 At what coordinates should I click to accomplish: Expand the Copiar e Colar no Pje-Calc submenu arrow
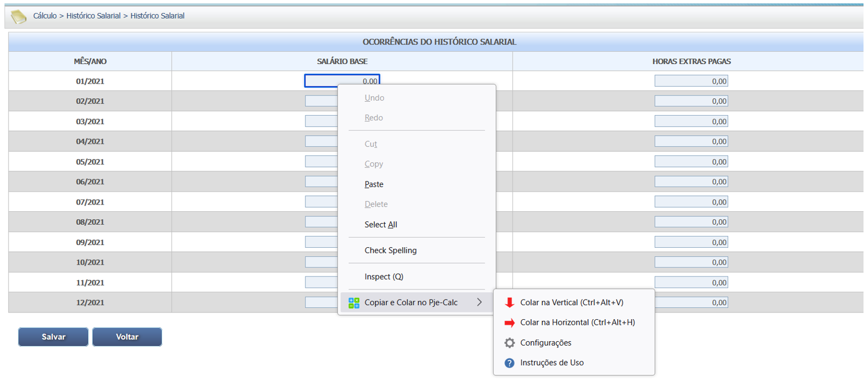click(x=479, y=303)
